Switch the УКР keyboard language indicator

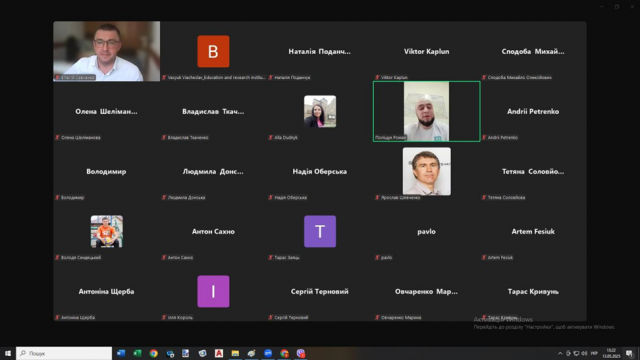[594, 353]
